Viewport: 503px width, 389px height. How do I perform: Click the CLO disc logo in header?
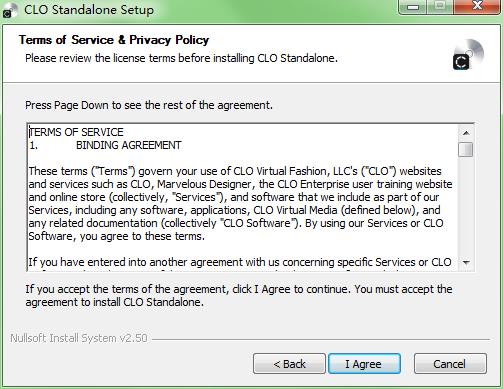click(468, 55)
